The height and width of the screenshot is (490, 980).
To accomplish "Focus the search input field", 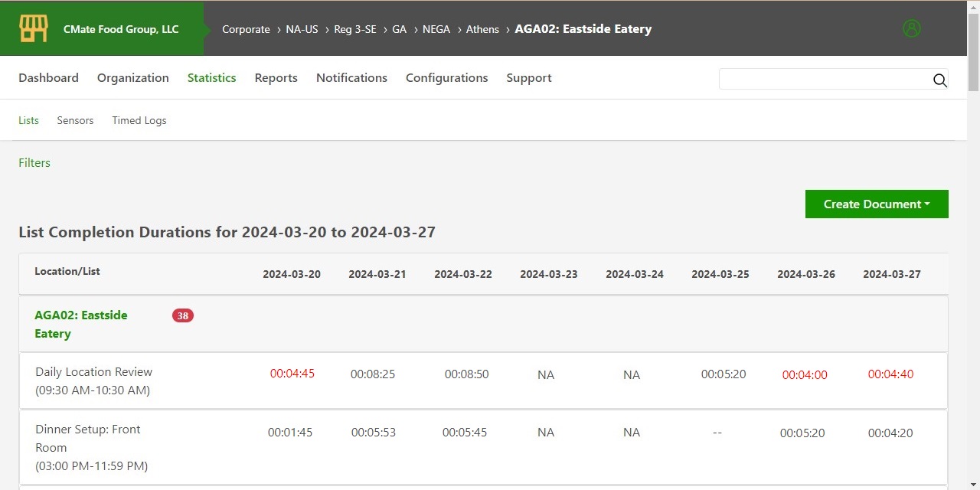I will click(823, 79).
